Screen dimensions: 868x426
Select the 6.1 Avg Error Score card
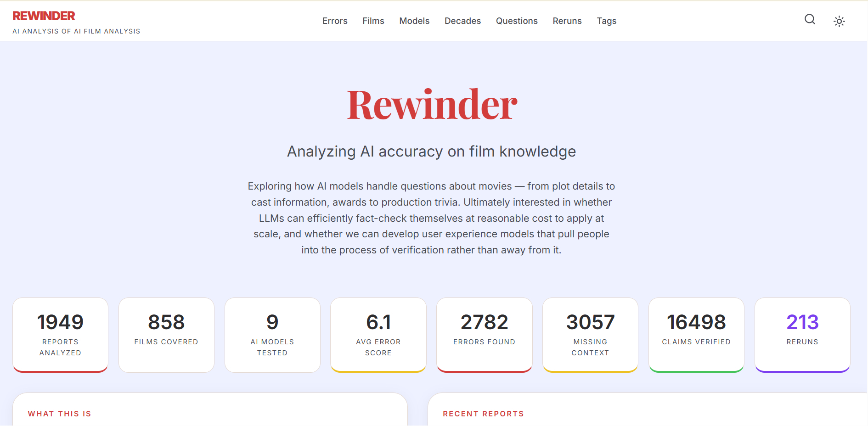click(378, 335)
